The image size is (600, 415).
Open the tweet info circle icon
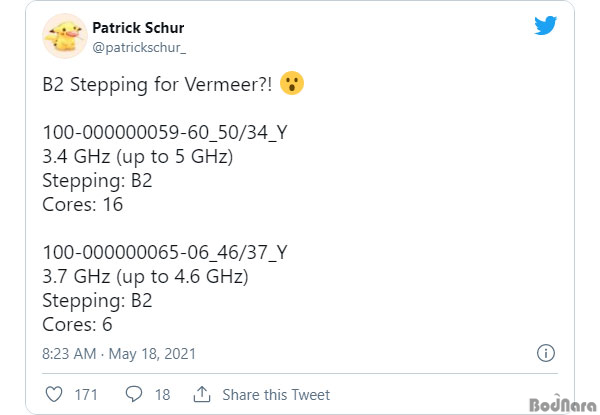click(x=546, y=353)
